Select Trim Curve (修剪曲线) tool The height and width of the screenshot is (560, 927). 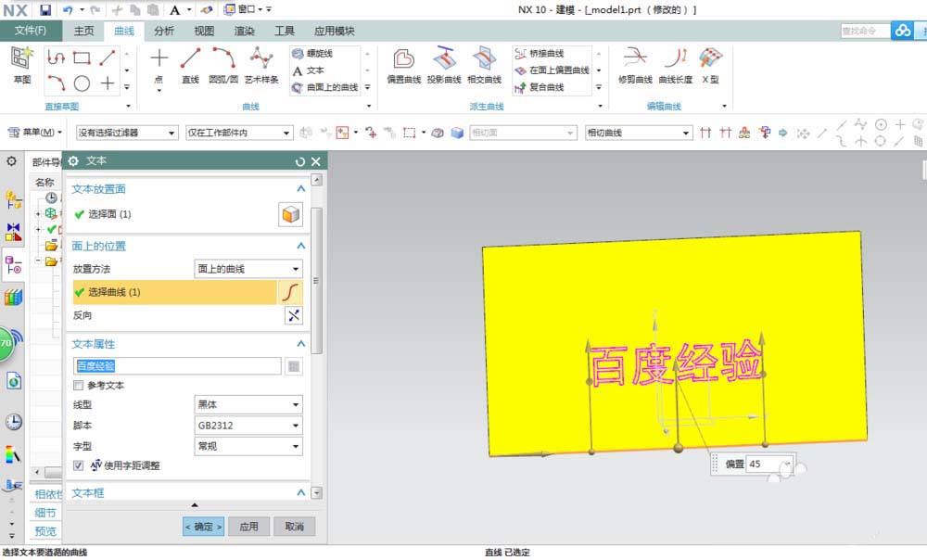tap(636, 66)
